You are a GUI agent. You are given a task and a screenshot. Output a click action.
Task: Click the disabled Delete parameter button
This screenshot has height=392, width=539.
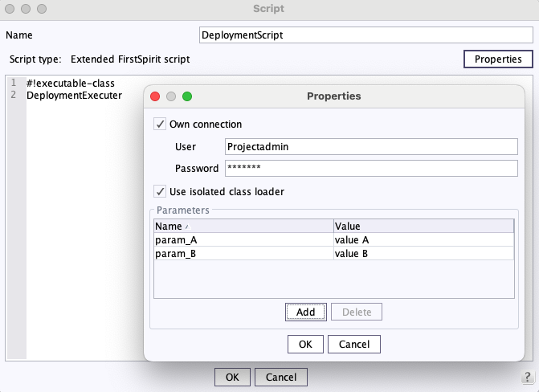[357, 312]
